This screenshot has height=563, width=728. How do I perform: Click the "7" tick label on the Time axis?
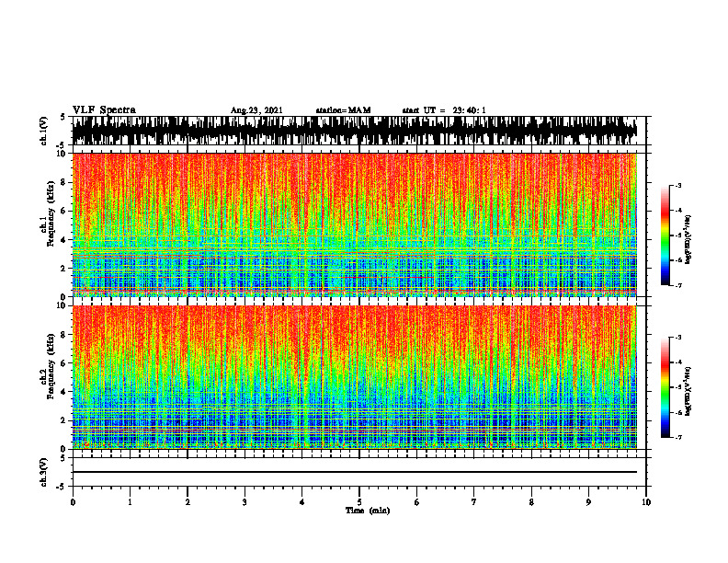click(x=474, y=502)
